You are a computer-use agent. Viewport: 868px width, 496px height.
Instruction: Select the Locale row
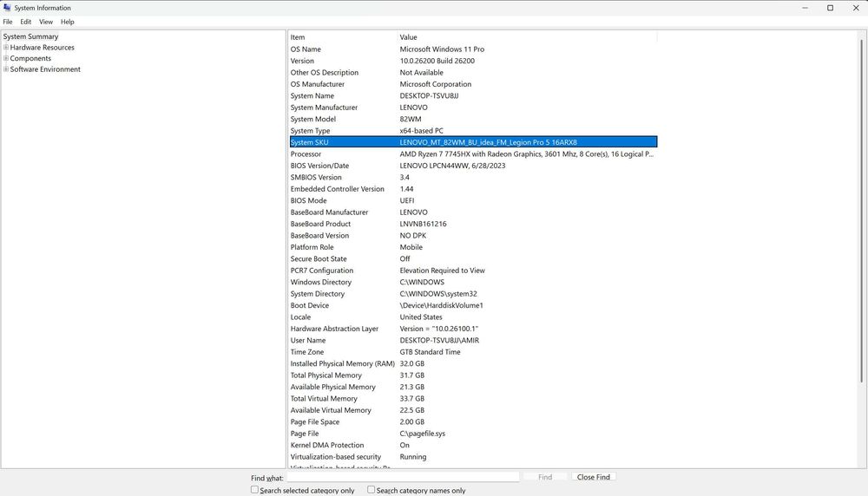[x=473, y=317]
